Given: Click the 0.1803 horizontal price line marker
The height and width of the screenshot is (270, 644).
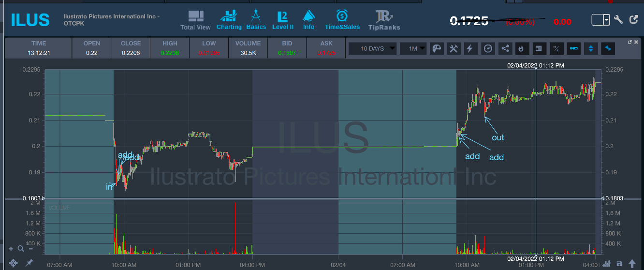Looking at the screenshot, I should 33,198.
